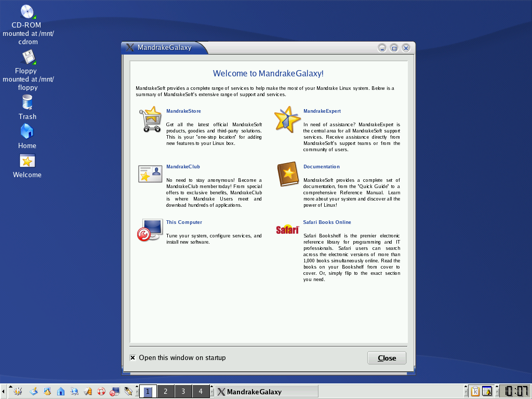Switch to virtual desktop 3
This screenshot has height=399, width=532.
pos(183,391)
